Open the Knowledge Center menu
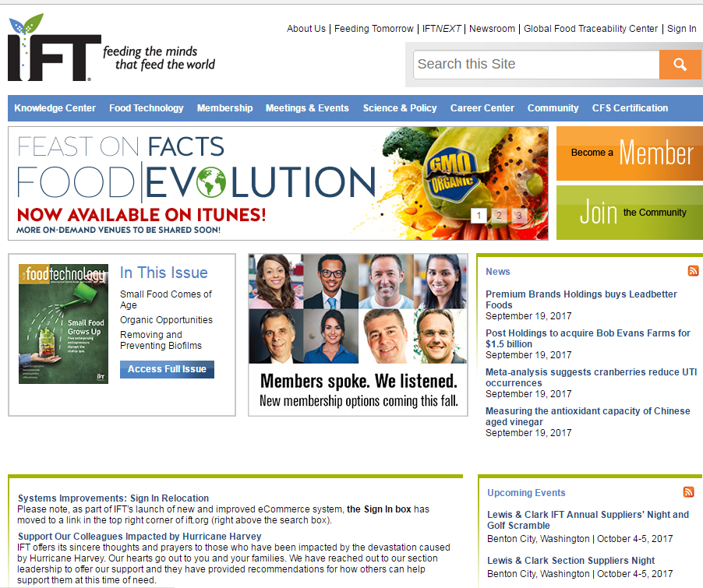 tap(55, 108)
